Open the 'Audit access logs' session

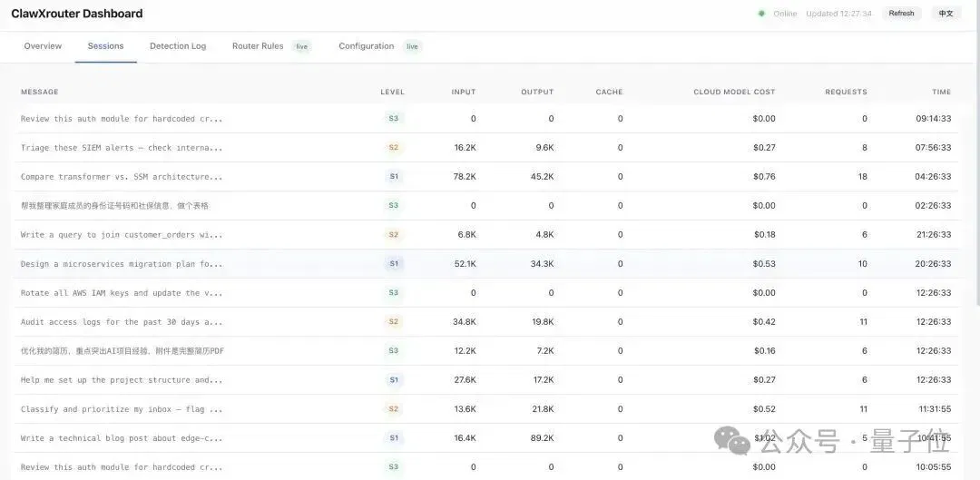click(x=486, y=322)
